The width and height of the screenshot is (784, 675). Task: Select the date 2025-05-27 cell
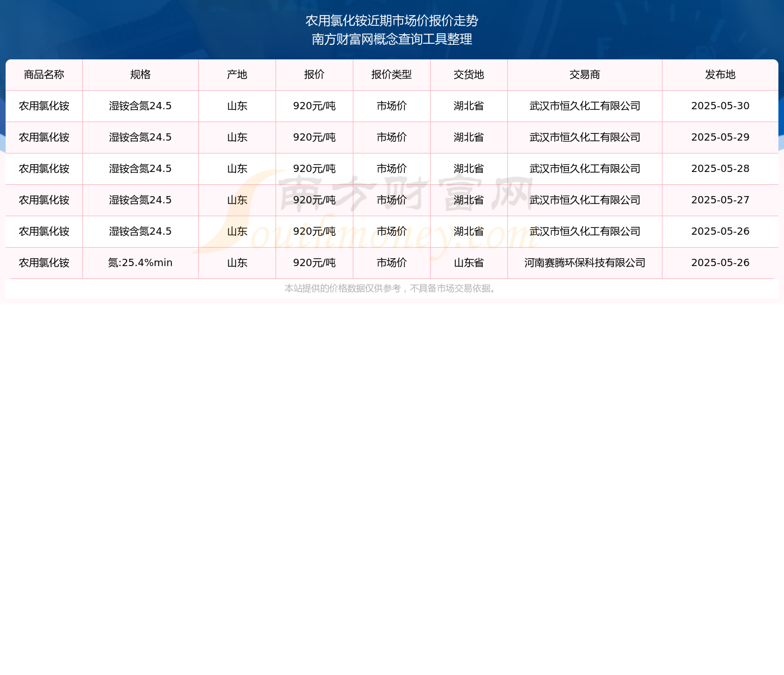click(720, 200)
